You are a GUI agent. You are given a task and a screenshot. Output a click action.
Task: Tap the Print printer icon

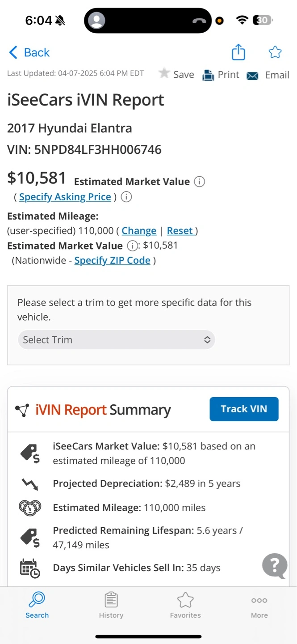[208, 75]
